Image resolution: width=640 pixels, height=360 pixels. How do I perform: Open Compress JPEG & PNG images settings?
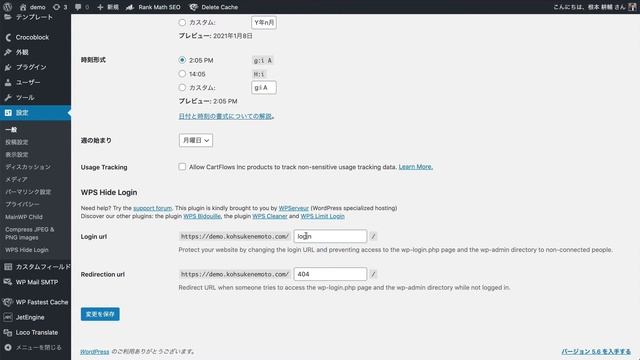(x=29, y=233)
